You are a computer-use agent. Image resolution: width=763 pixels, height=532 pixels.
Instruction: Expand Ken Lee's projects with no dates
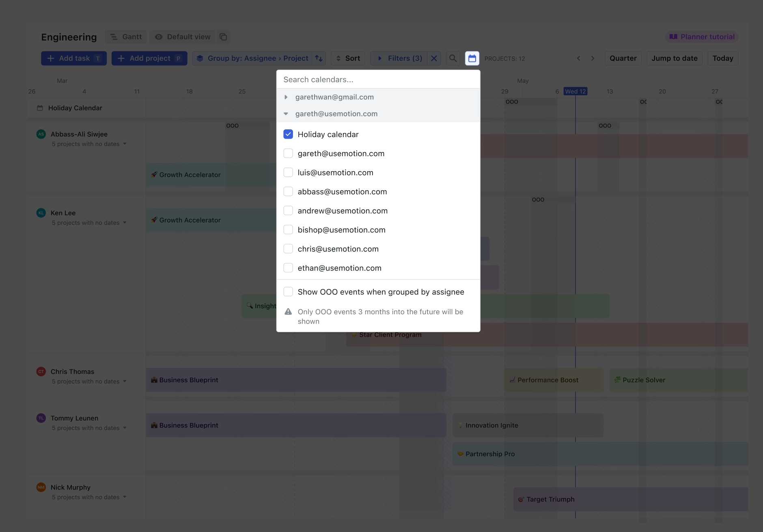[125, 223]
